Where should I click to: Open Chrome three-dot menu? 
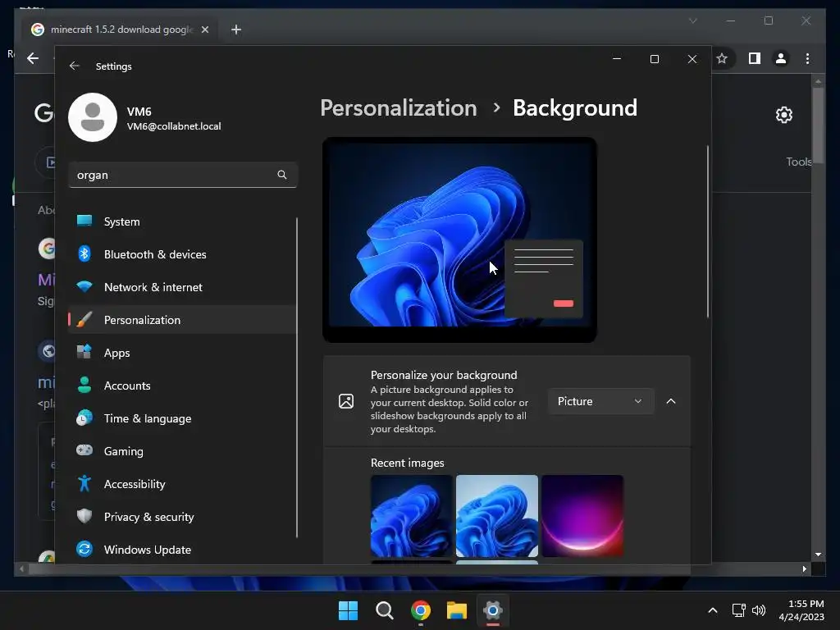point(808,58)
